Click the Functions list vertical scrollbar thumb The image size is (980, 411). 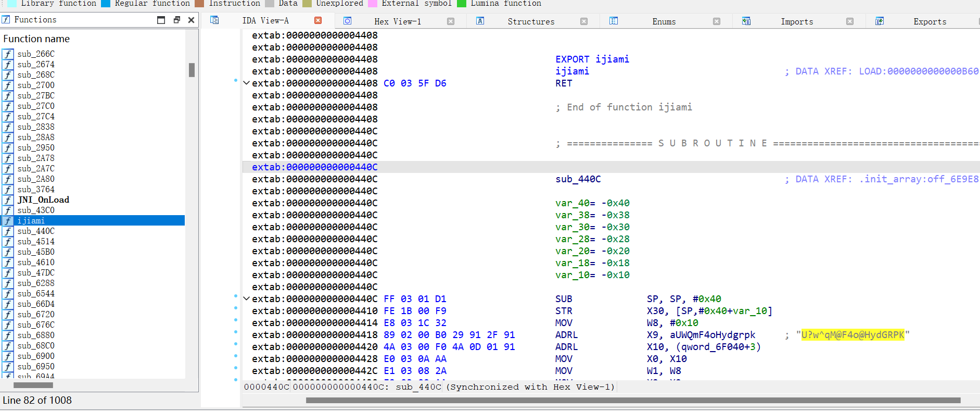click(x=192, y=70)
